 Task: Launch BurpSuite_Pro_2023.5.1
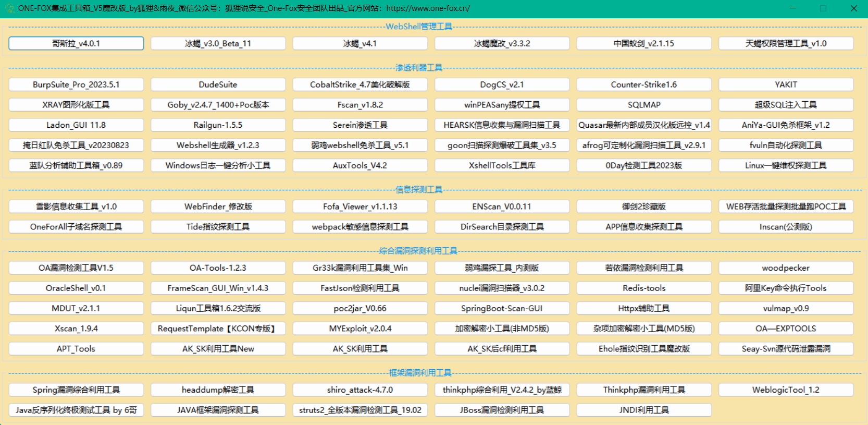pyautogui.click(x=76, y=84)
